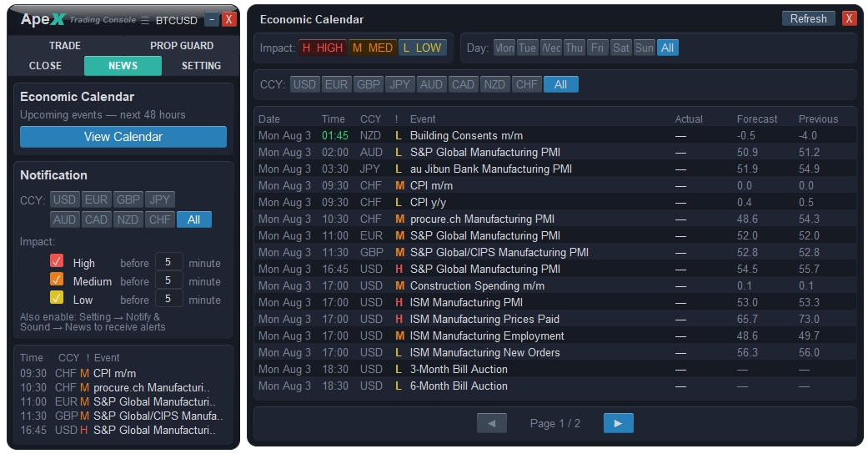868x454 pixels.
Task: Filter calendar currency to CAD
Action: point(463,84)
